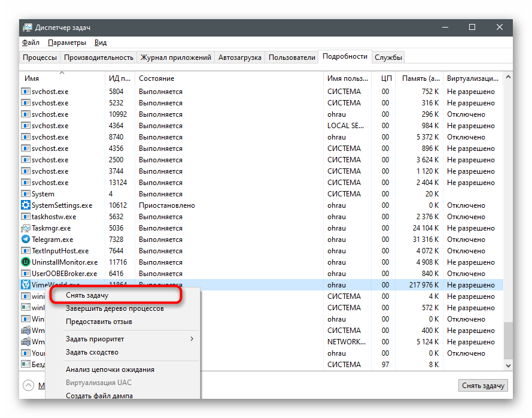Switch to the Автозагрузка tab
The width and height of the screenshot is (532, 418).
tap(239, 57)
